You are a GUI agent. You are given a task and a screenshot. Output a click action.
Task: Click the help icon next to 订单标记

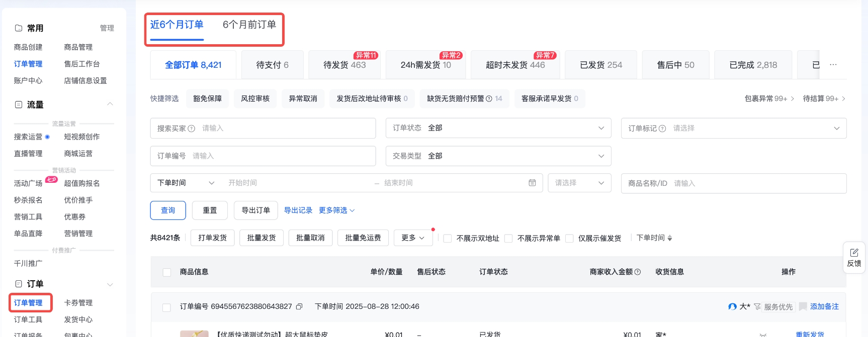[662, 129]
